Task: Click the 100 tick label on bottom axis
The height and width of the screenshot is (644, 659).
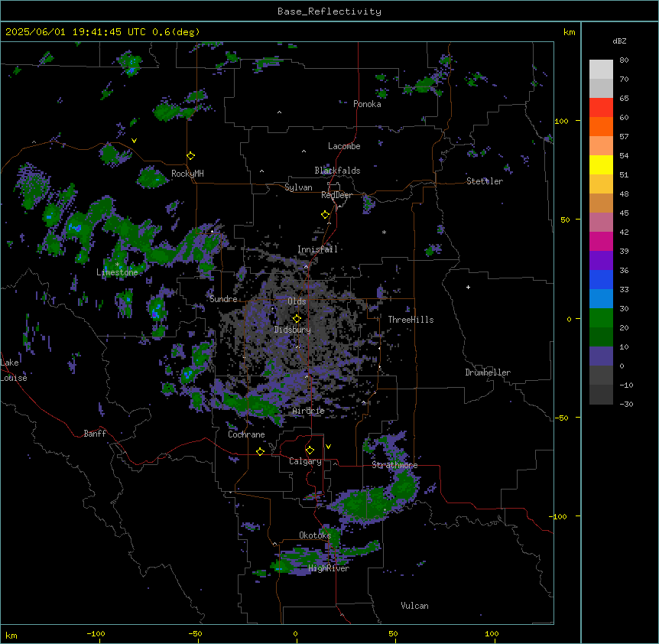Action: pos(492,633)
